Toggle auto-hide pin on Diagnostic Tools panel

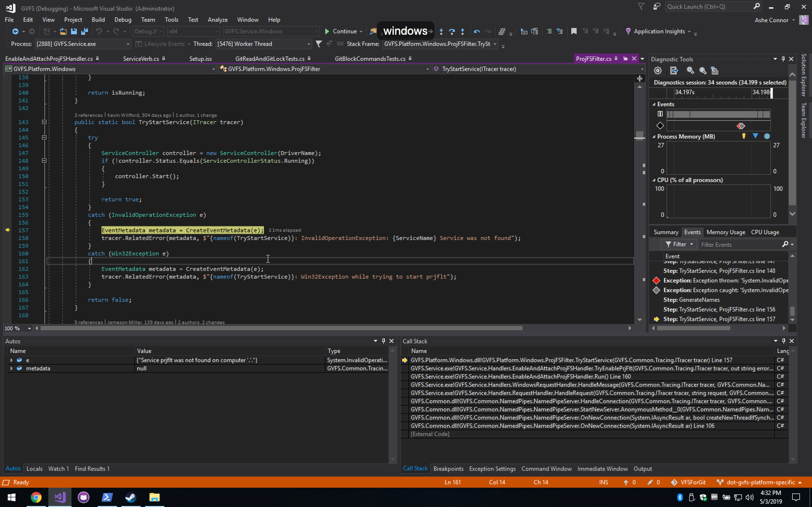pos(783,59)
